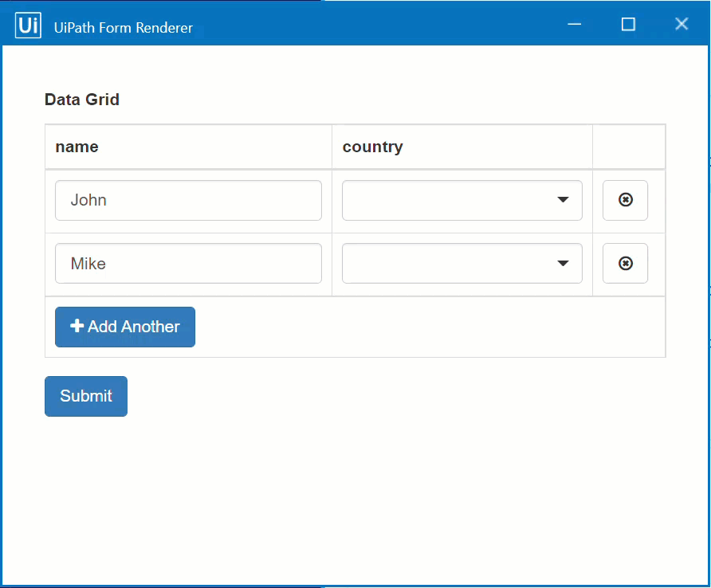Focus the name field containing John
The width and height of the screenshot is (711, 588).
(x=188, y=200)
